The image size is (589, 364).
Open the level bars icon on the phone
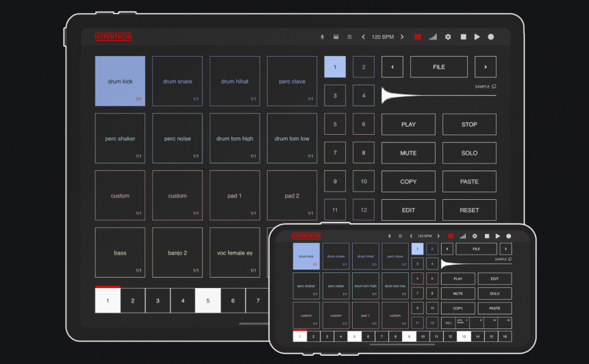click(x=463, y=236)
